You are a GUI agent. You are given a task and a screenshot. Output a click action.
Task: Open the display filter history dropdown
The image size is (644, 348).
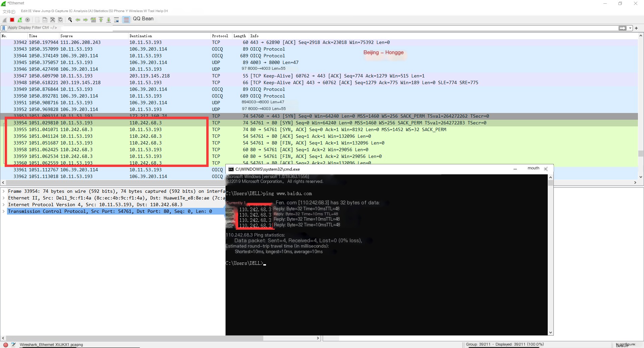[x=630, y=28]
